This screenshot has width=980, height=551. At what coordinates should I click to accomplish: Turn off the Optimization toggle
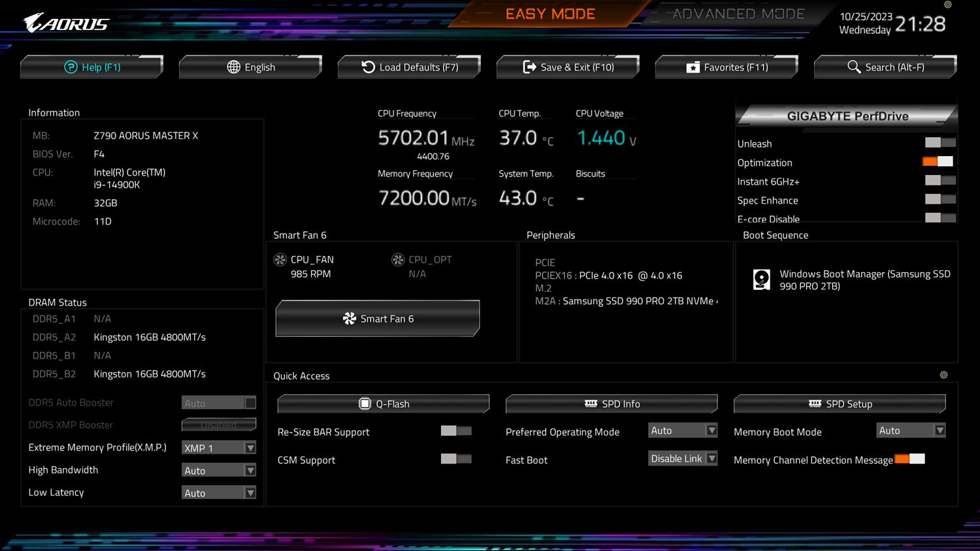(938, 162)
